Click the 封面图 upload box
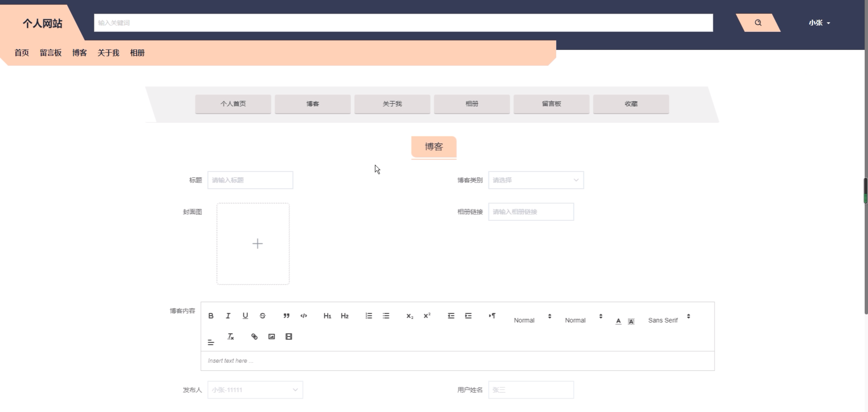 coord(253,244)
